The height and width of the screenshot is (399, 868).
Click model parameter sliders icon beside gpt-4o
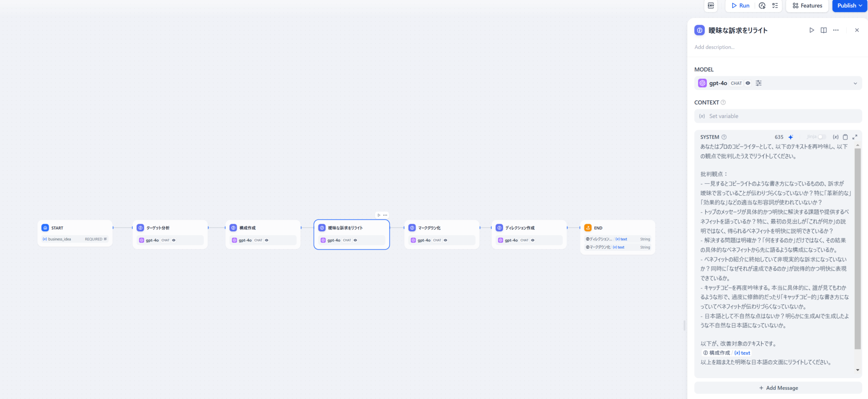click(x=759, y=83)
